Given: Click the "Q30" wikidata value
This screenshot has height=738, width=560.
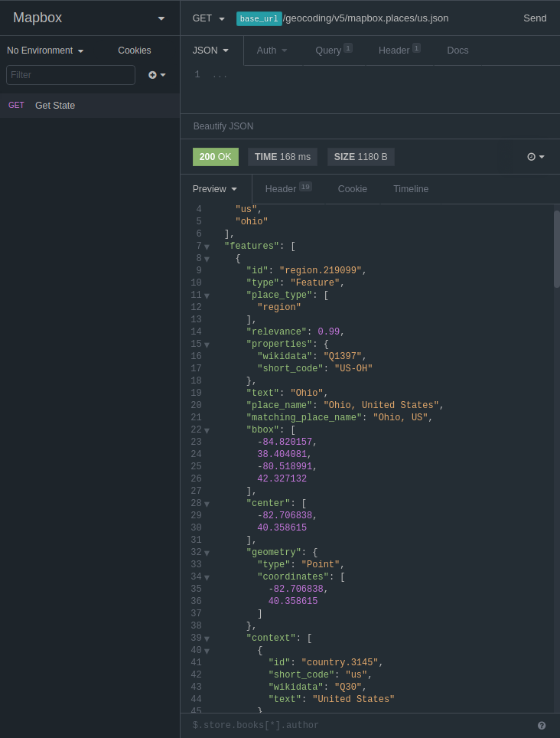Looking at the screenshot, I should tap(348, 687).
